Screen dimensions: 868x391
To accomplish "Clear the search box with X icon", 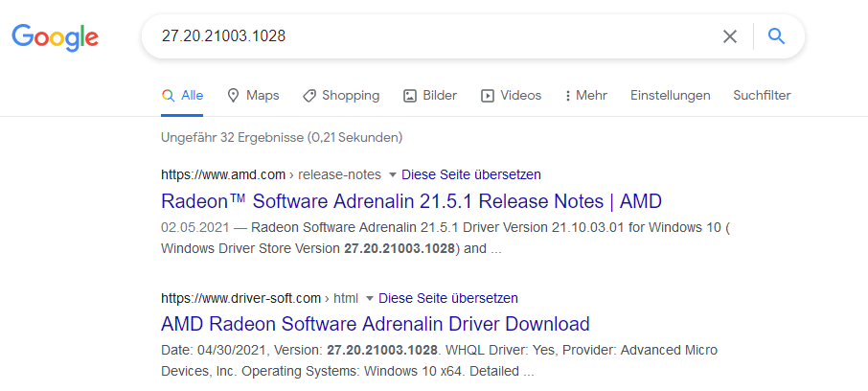I will tap(730, 36).
